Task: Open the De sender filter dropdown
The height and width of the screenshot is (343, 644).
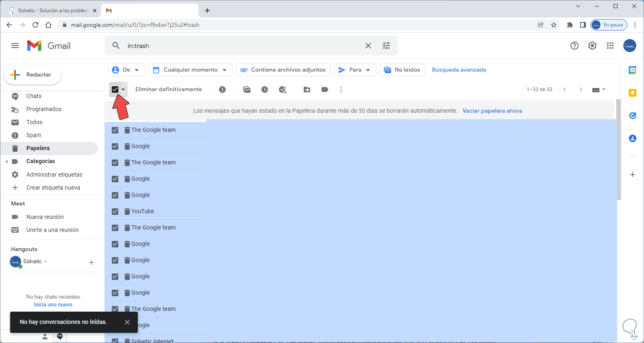Action: 126,70
